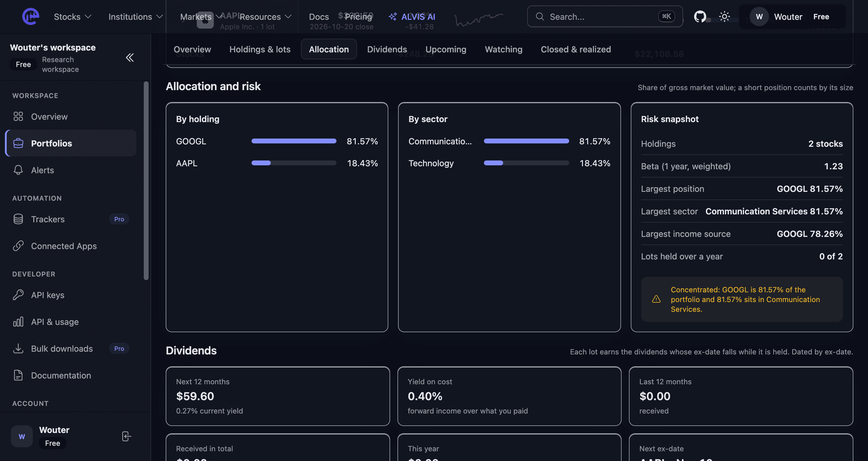Click the Bulk downloads download icon
The height and width of the screenshot is (461, 868).
18,348
